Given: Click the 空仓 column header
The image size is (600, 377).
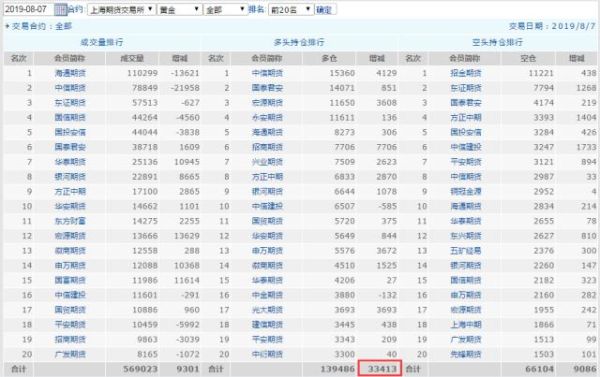Looking at the screenshot, I should pos(528,59).
